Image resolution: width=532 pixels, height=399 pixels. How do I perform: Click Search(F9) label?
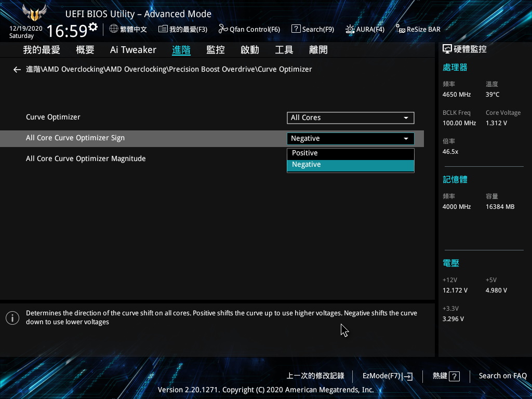pos(318,29)
